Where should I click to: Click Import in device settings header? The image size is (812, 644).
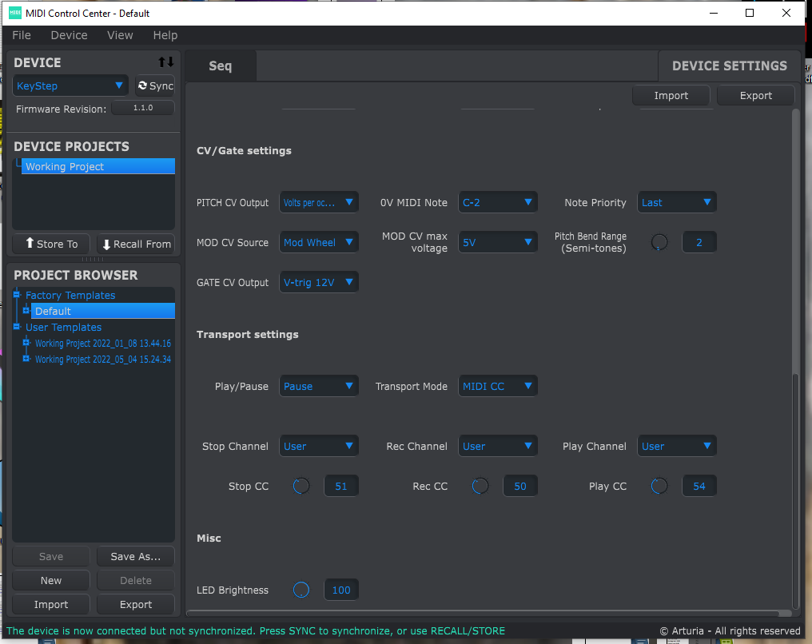tap(671, 96)
